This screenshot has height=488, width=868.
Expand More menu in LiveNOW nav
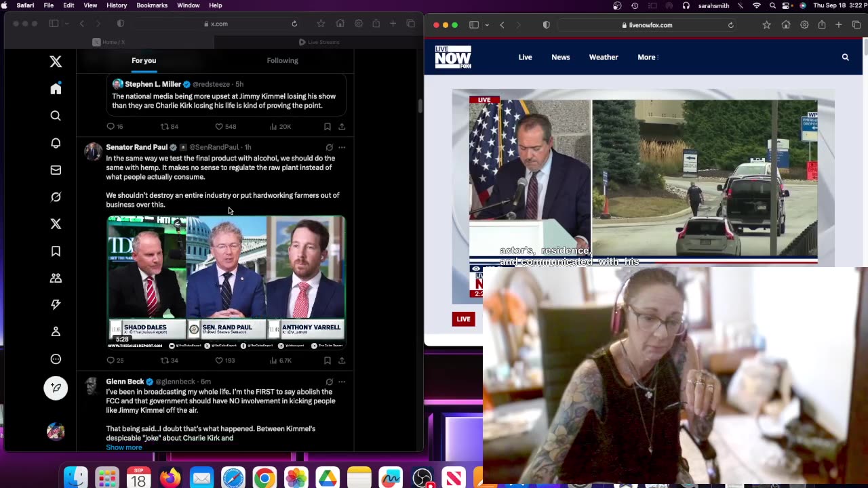click(648, 57)
